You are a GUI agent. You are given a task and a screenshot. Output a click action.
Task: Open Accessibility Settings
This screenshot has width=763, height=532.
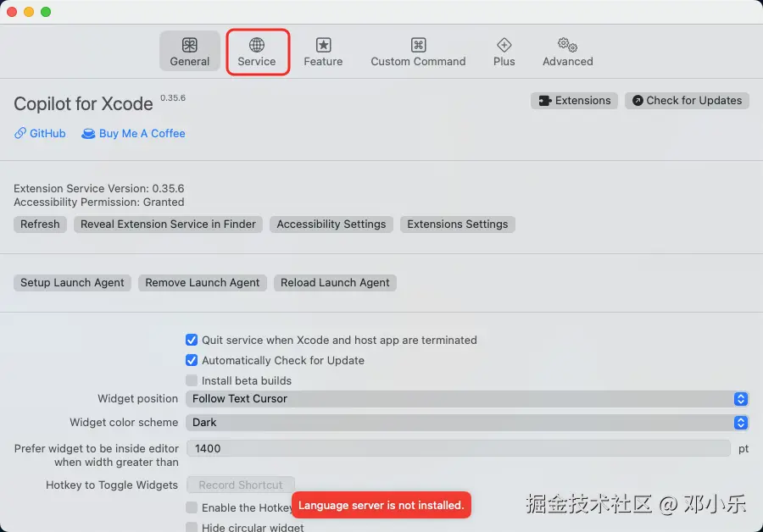coord(331,224)
